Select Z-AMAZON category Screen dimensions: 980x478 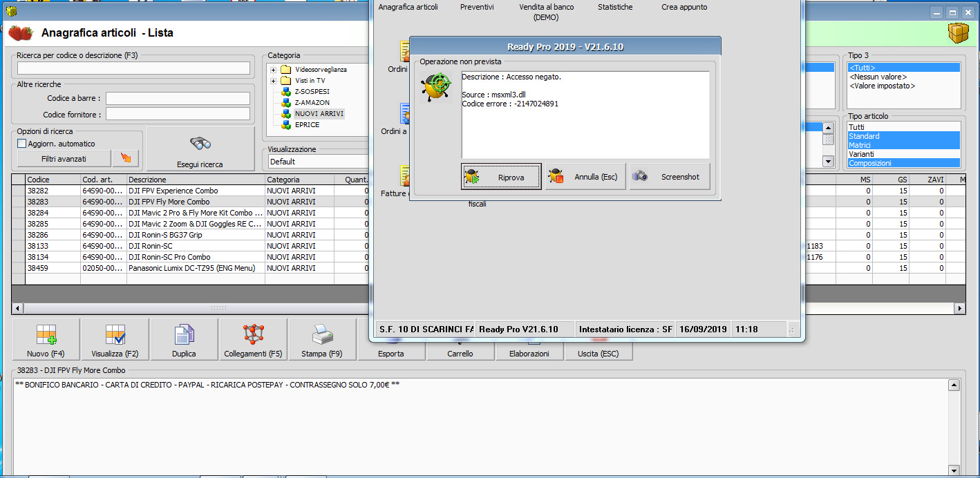[x=312, y=103]
